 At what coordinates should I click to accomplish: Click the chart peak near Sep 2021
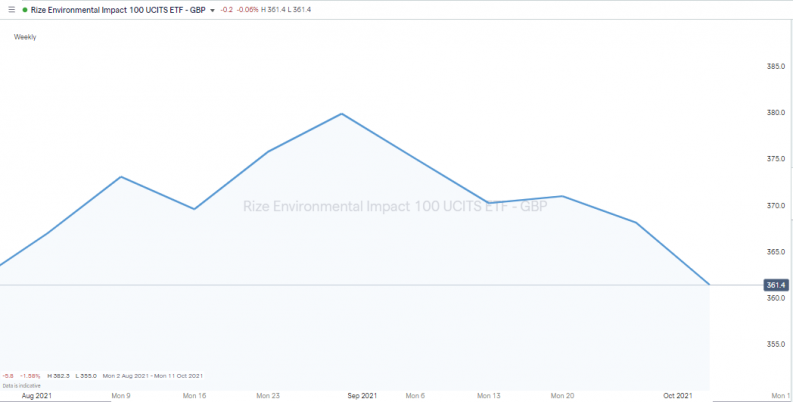click(342, 114)
